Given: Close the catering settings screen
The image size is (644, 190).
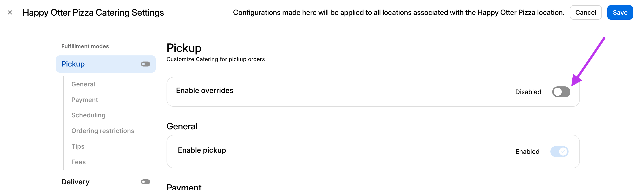Looking at the screenshot, I should pyautogui.click(x=10, y=12).
